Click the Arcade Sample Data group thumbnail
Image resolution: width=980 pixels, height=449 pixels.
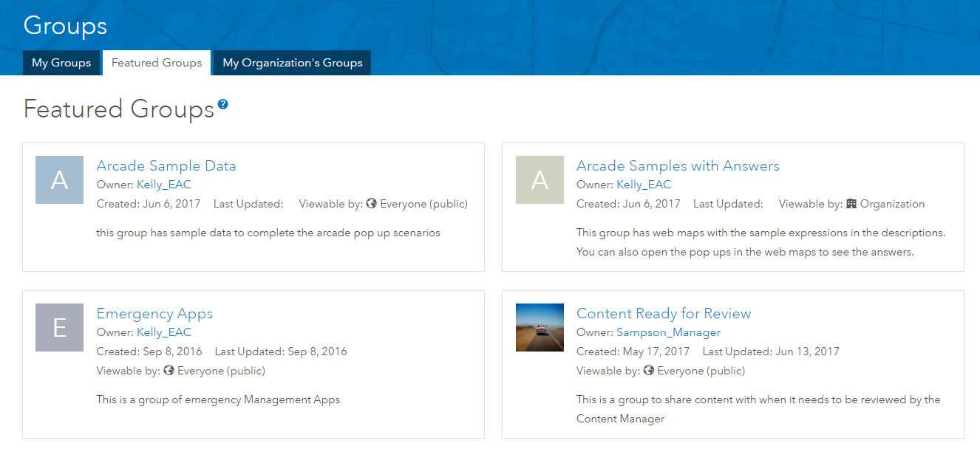(59, 179)
